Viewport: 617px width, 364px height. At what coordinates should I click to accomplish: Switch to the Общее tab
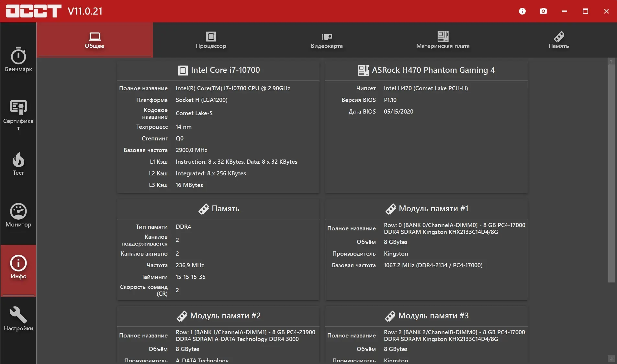(x=95, y=40)
